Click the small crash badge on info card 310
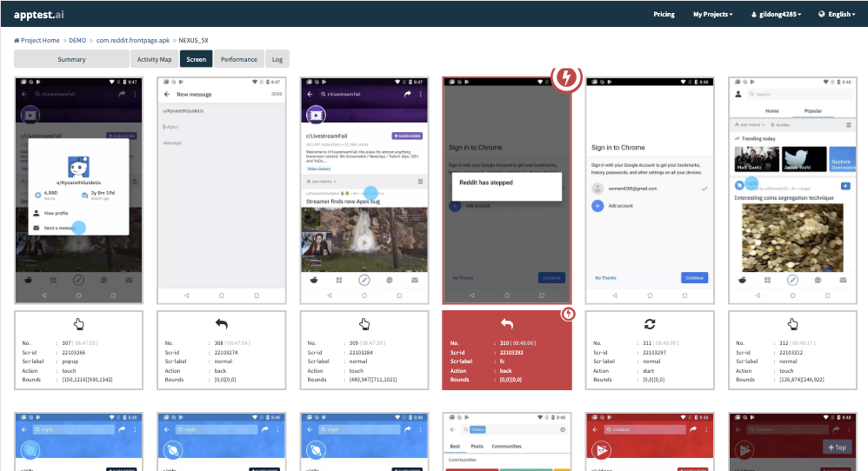 568,314
